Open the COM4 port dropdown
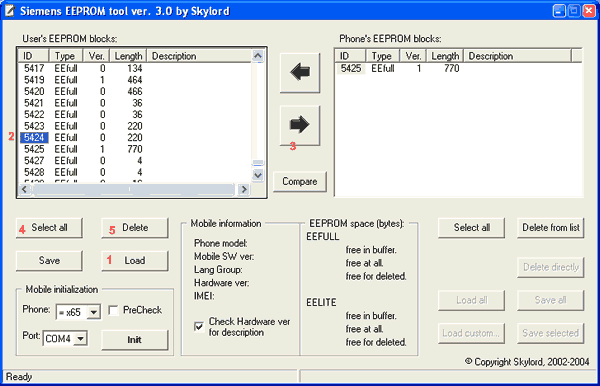600x386 pixels. coord(80,339)
